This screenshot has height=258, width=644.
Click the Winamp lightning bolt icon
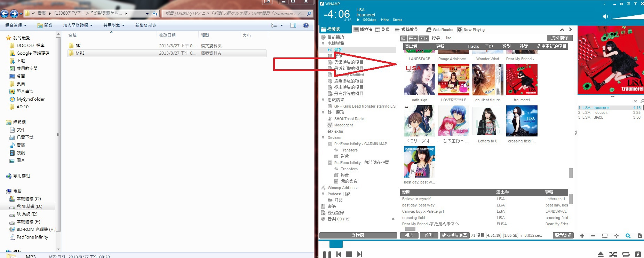click(x=638, y=255)
